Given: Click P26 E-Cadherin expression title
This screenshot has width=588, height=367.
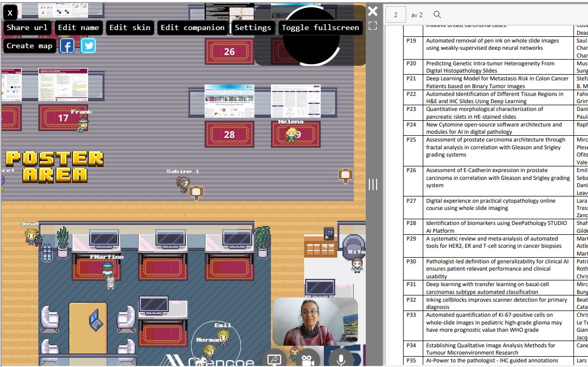Looking at the screenshot, I should click(x=498, y=178).
